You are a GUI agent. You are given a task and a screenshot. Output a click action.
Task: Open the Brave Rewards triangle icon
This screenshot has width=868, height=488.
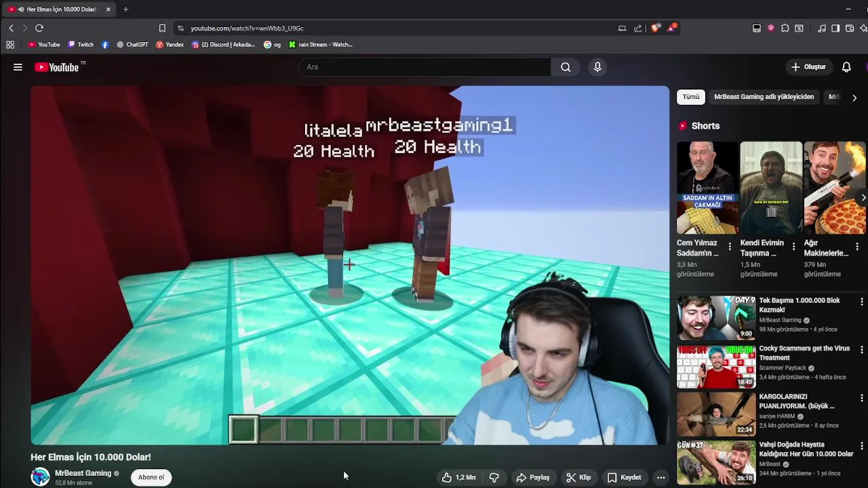pyautogui.click(x=671, y=28)
